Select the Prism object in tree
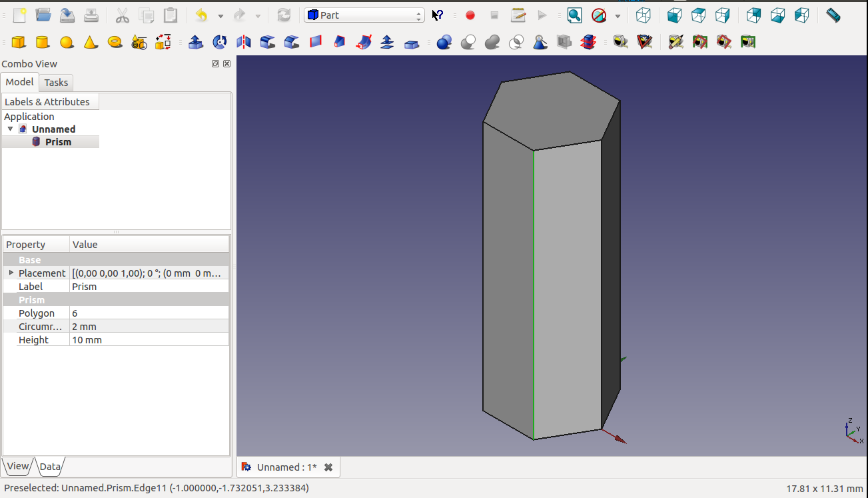Image resolution: width=868 pixels, height=498 pixels. 58,142
